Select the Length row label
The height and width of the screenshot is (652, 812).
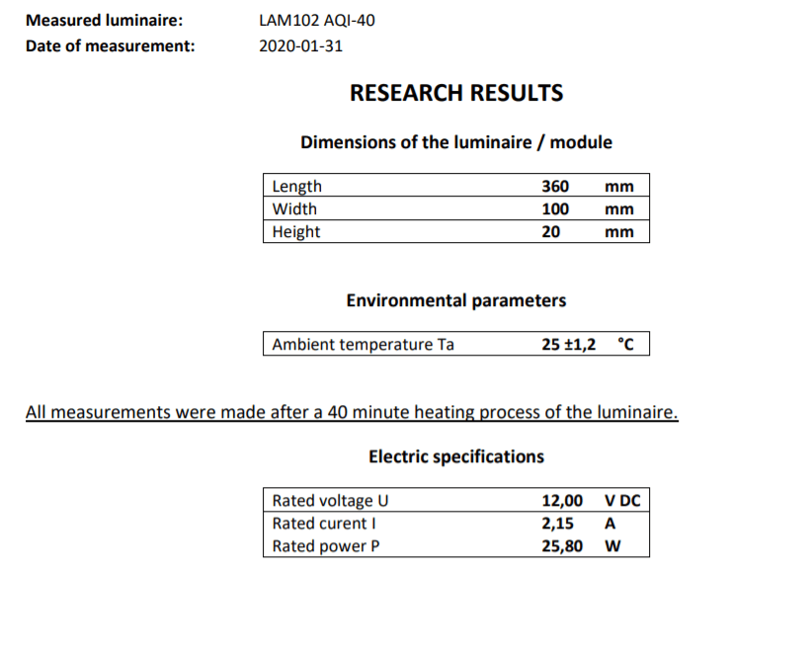click(297, 187)
